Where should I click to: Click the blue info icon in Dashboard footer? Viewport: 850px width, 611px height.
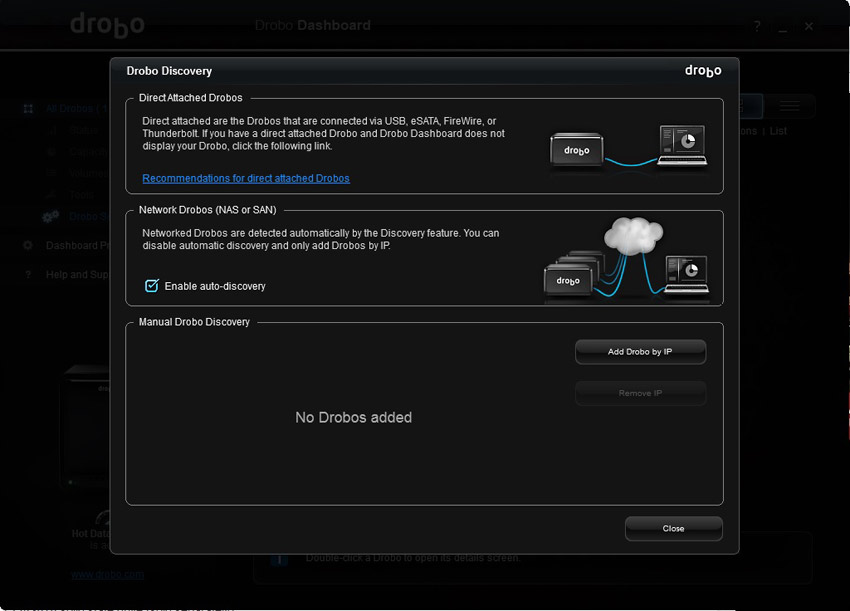(279, 559)
